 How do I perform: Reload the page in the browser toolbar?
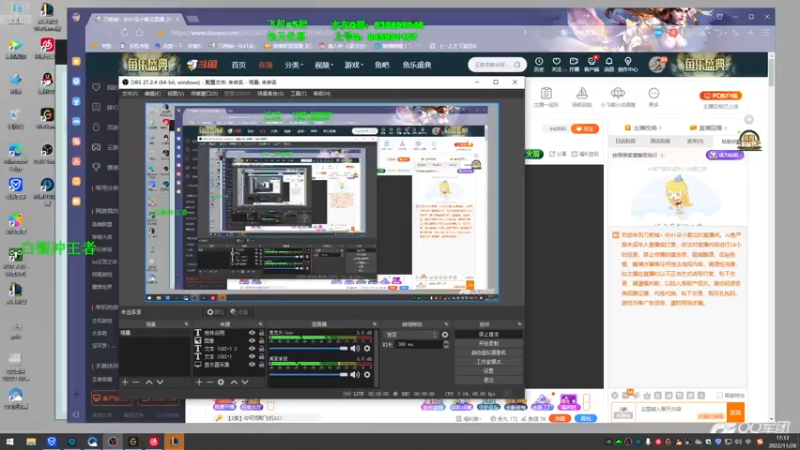tap(124, 33)
